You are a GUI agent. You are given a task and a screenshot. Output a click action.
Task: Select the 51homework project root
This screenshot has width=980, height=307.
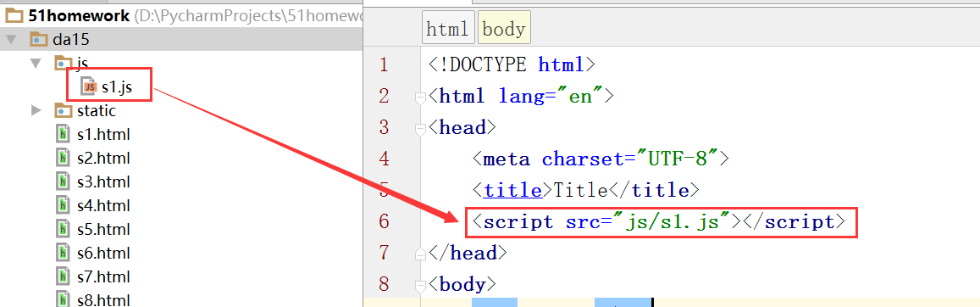pos(78,16)
